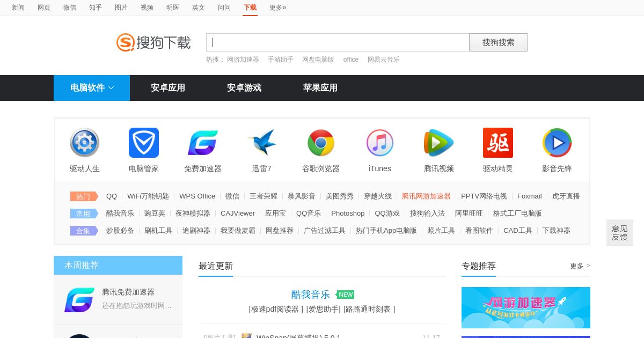Open the CAD工具 collection link
644x338 pixels.
pyautogui.click(x=518, y=231)
